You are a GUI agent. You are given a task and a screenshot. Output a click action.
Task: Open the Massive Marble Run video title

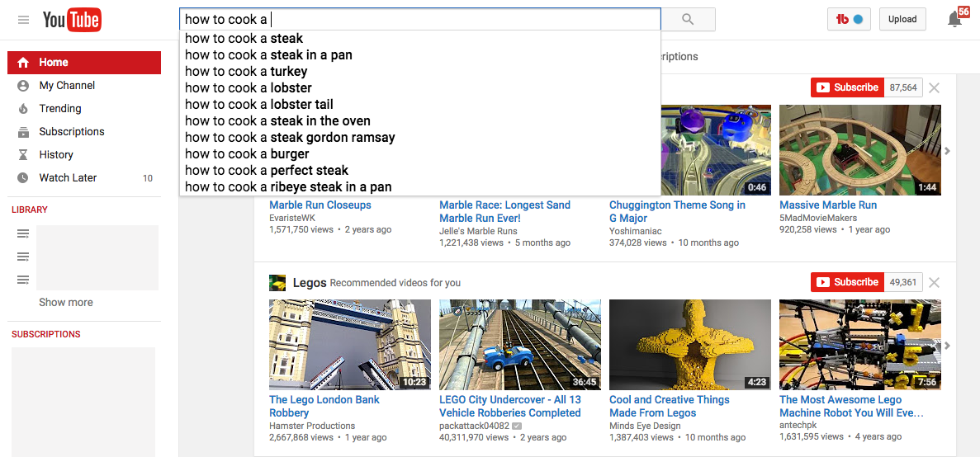pos(828,205)
